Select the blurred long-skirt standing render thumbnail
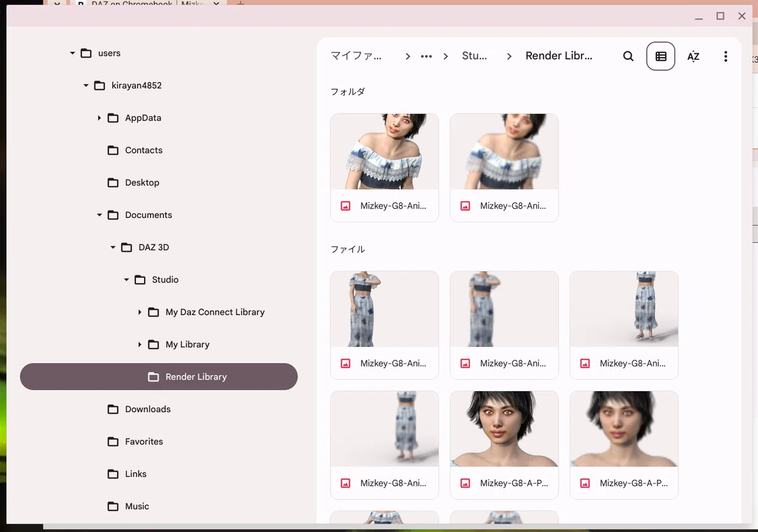758x532 pixels. coord(504,309)
